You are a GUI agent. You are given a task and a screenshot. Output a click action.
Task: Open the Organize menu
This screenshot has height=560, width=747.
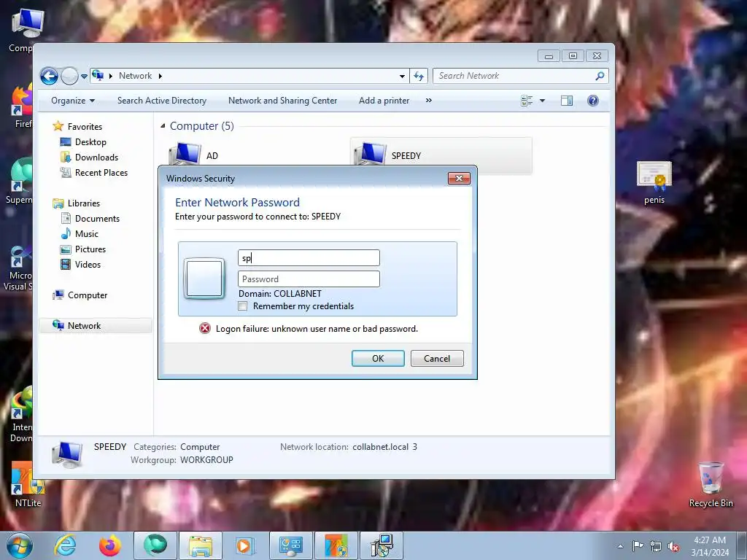pos(73,101)
